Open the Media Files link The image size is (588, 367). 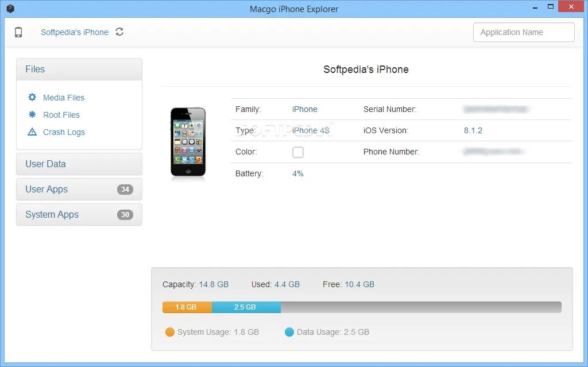pyautogui.click(x=64, y=98)
